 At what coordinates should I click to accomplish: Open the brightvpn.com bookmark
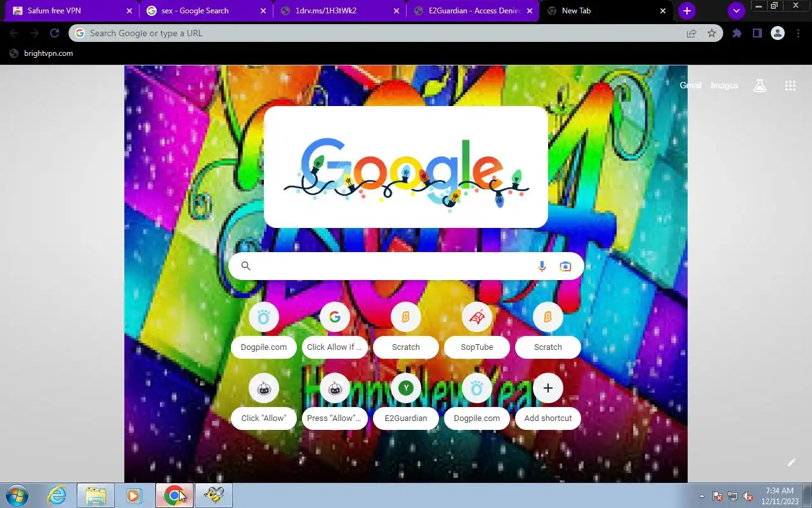[x=41, y=53]
